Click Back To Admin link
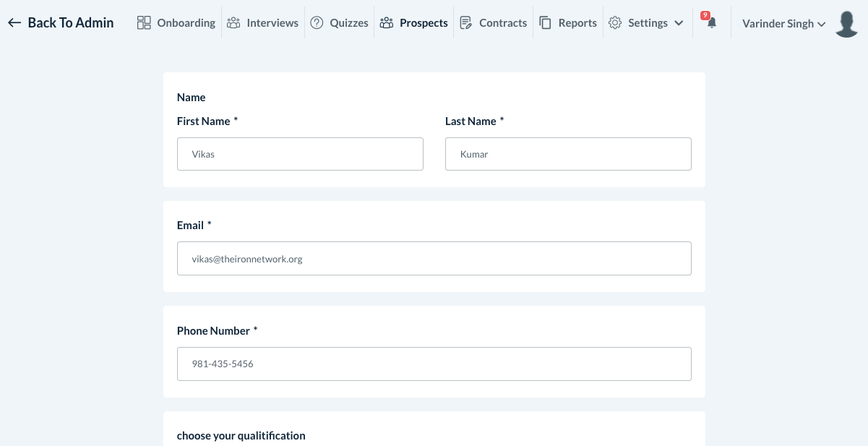868x446 pixels. click(70, 23)
